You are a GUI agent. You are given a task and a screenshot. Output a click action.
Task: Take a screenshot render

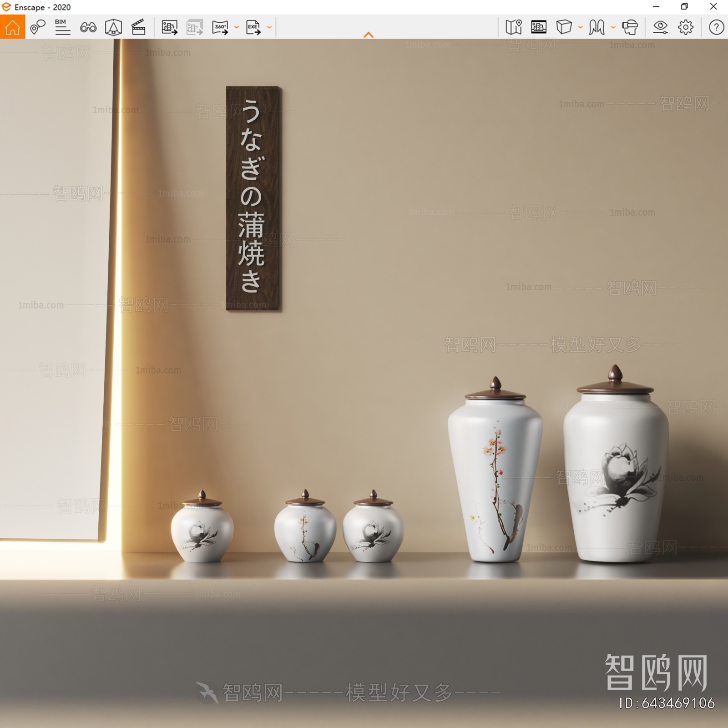[169, 27]
